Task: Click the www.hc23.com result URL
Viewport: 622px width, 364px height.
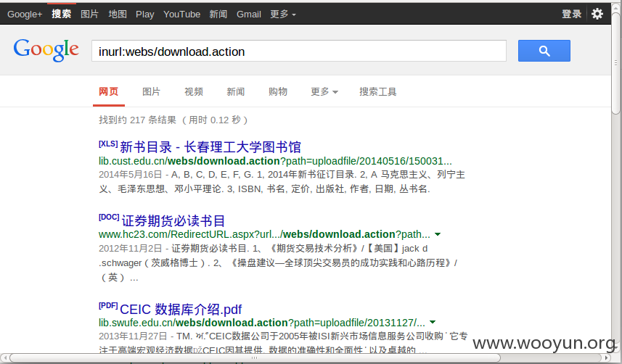Action: point(264,234)
